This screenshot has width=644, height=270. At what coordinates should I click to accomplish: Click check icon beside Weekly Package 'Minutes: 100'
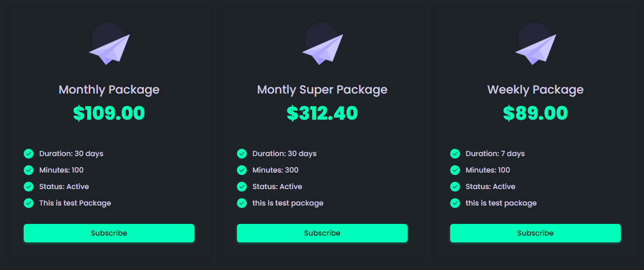[455, 170]
